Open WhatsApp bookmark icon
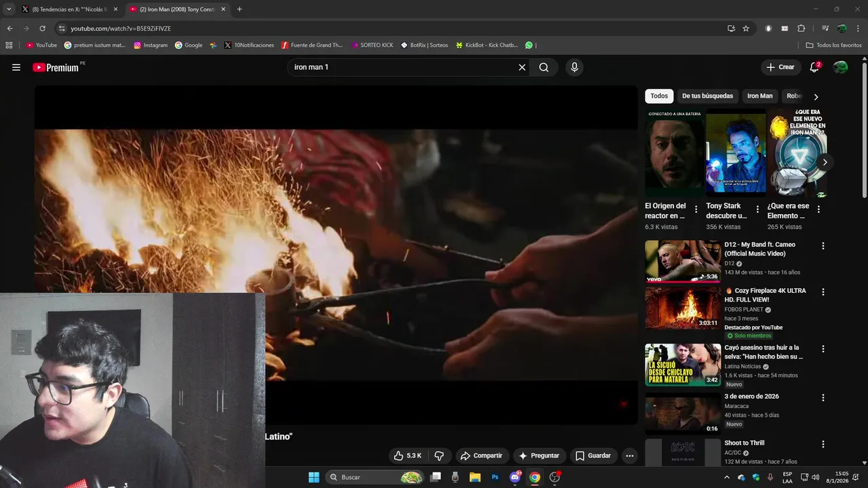This screenshot has width=868, height=488. pos(529,45)
